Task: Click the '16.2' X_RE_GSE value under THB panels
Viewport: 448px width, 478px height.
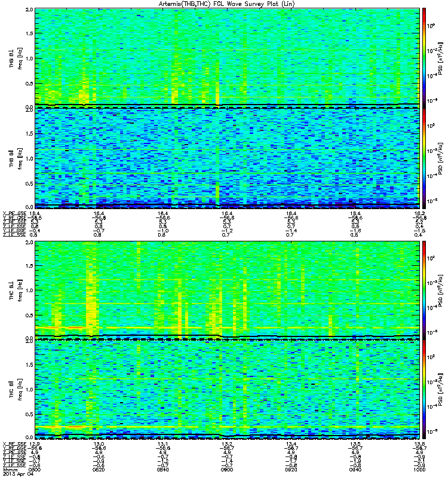Action: coord(419,213)
